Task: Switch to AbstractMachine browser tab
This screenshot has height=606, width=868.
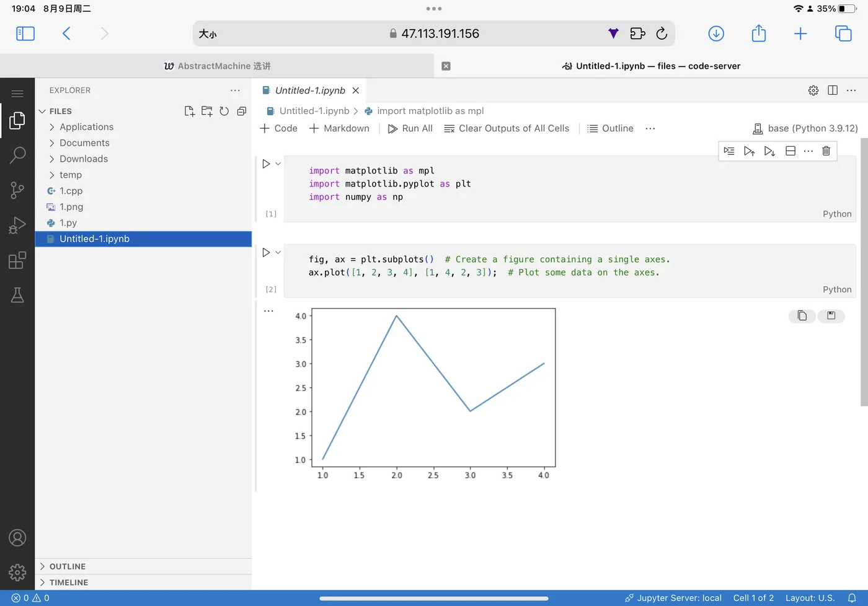Action: [217, 66]
